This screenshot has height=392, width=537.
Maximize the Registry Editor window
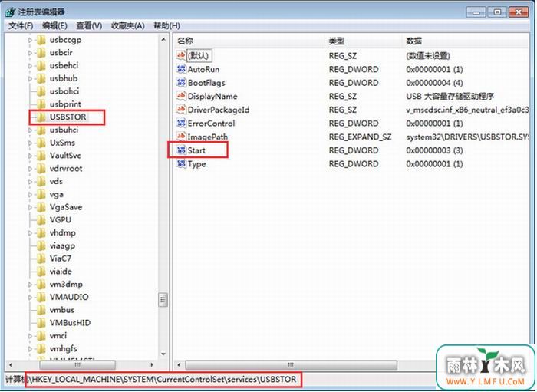497,12
